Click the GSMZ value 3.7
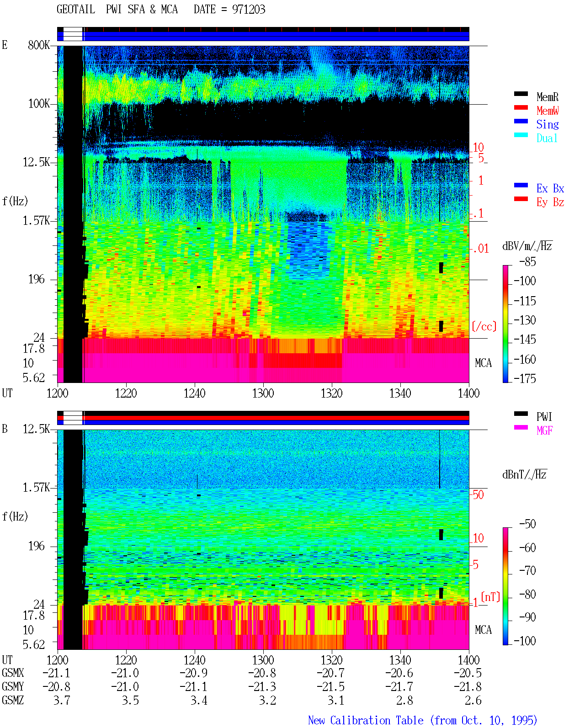Image resolution: width=585 pixels, height=728 pixels. [x=62, y=700]
